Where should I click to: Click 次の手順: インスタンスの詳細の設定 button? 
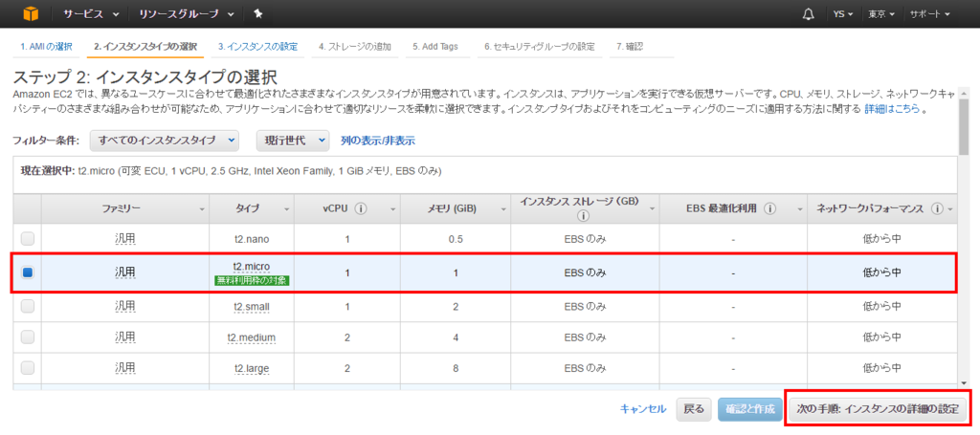[x=878, y=409]
